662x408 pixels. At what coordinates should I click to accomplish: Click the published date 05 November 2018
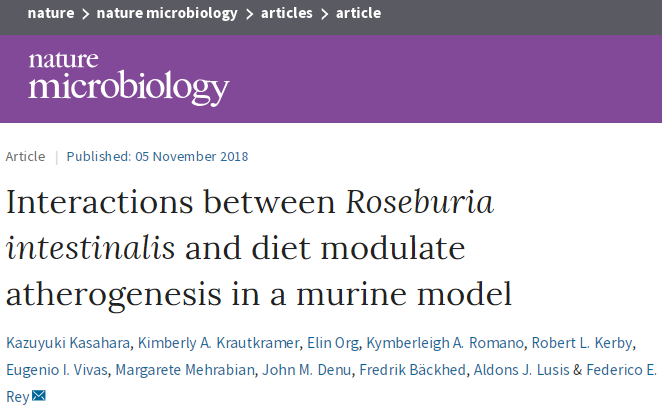pos(190,156)
